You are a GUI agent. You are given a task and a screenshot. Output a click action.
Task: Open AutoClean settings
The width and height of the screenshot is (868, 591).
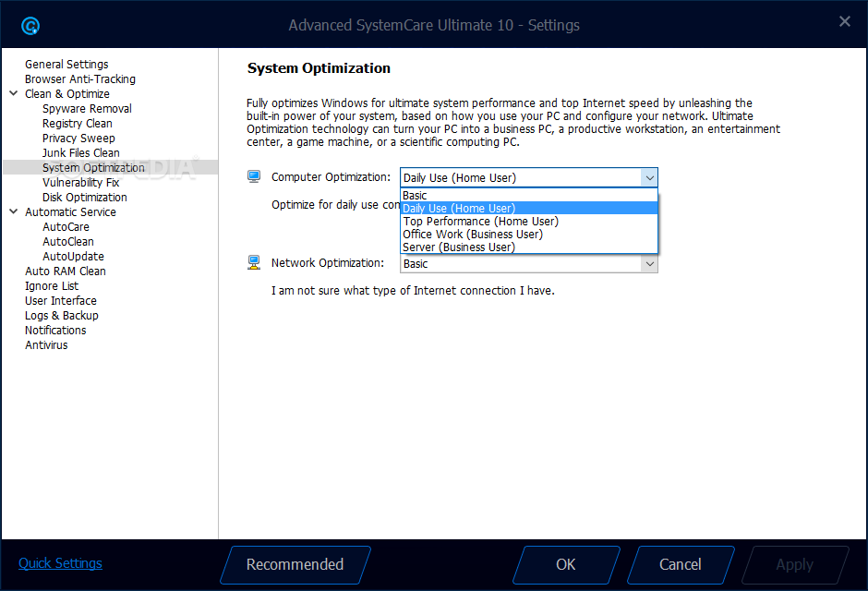(x=68, y=241)
